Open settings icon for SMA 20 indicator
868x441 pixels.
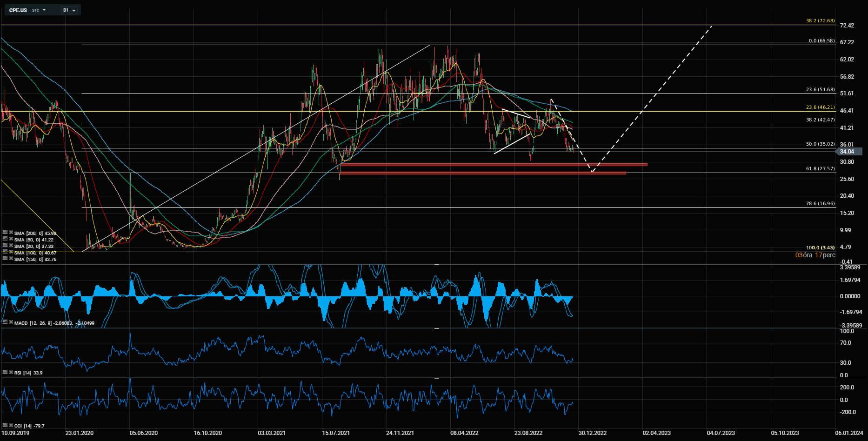click(5, 245)
